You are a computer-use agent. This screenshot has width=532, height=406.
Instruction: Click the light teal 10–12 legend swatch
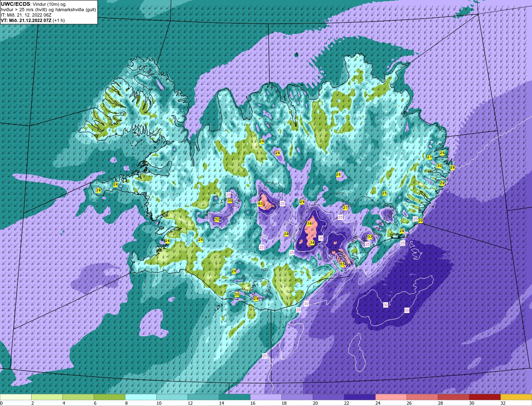[172, 397]
